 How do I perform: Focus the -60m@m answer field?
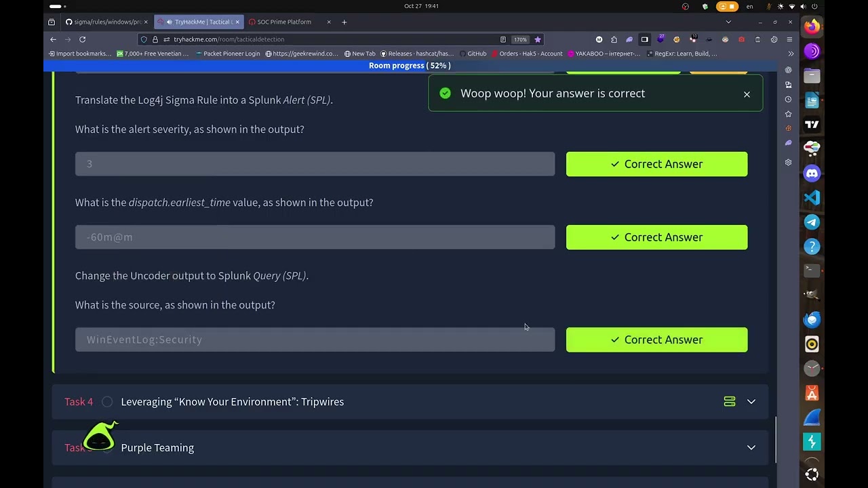click(x=315, y=237)
